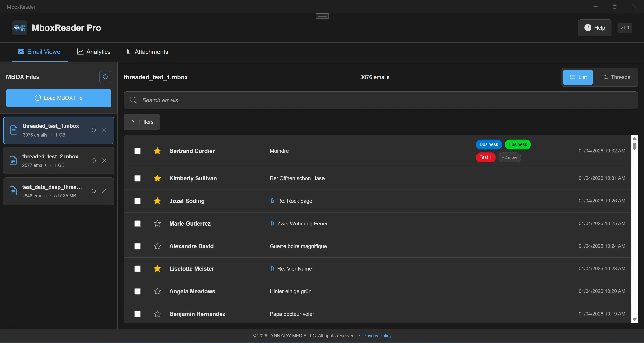
Task: Refresh the MBOX files list
Action: pyautogui.click(x=105, y=77)
